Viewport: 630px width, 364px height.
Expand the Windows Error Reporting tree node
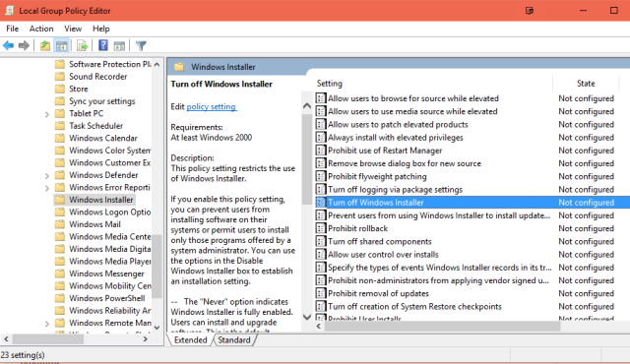47,188
